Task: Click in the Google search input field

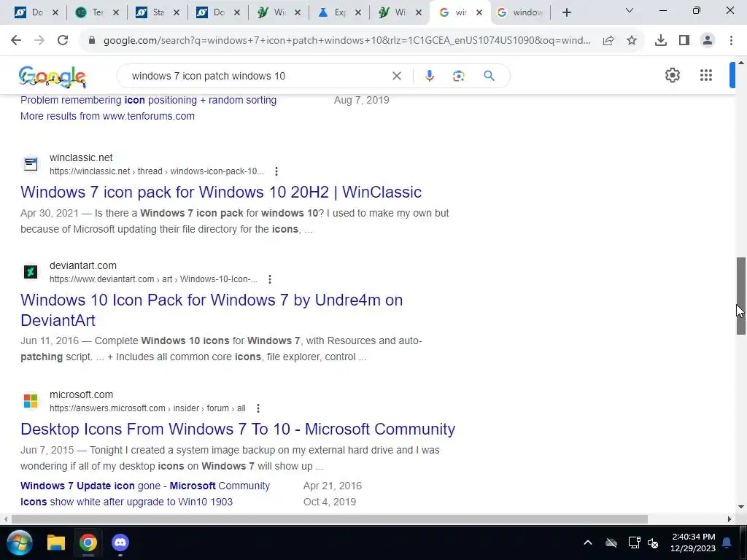Action: point(258,76)
